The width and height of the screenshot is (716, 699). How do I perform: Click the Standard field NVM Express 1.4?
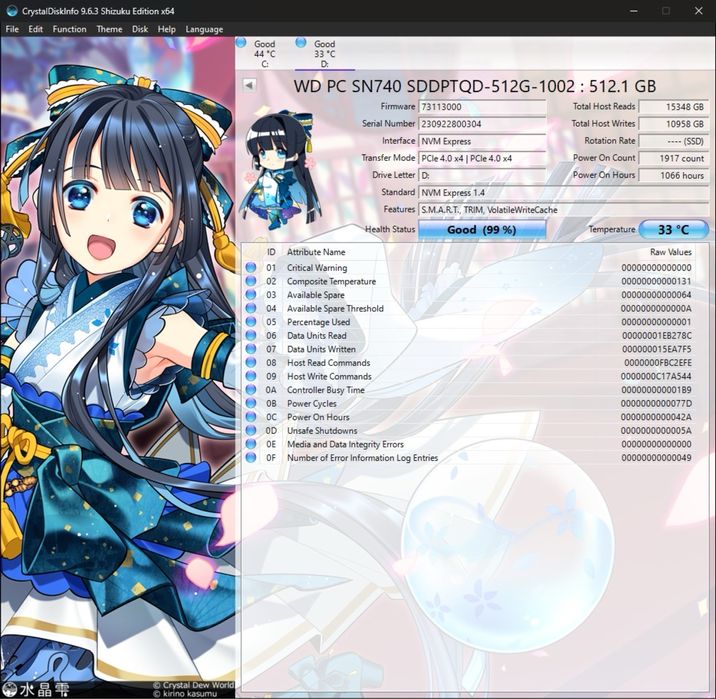pos(563,193)
